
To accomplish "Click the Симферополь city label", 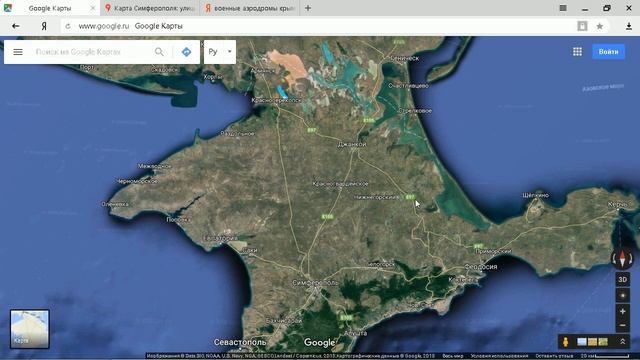I will (315, 282).
